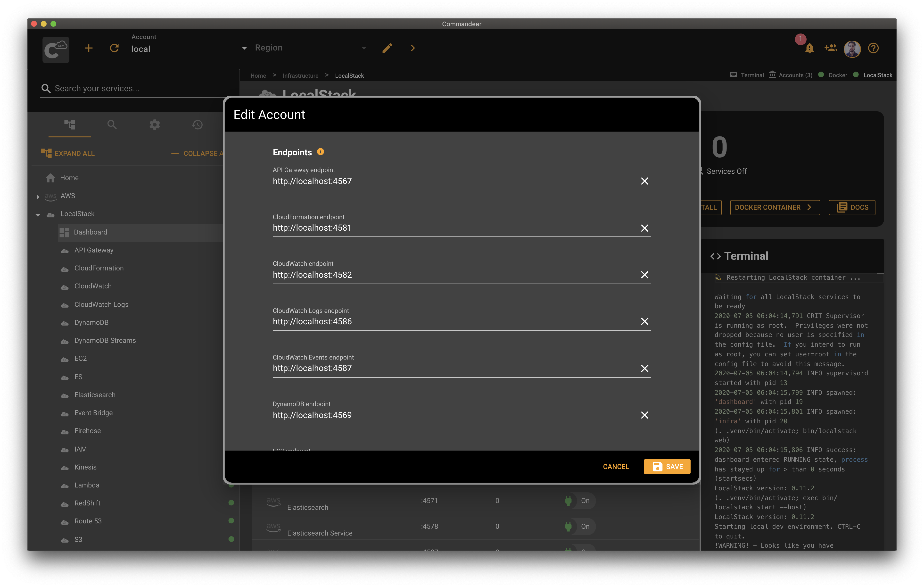Open Lambda in sidebar

[87, 486]
